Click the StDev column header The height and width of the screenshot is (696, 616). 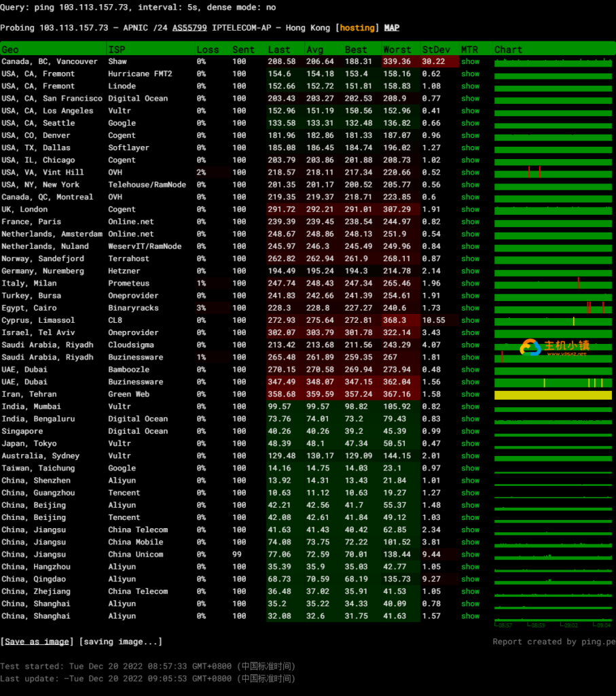point(435,50)
